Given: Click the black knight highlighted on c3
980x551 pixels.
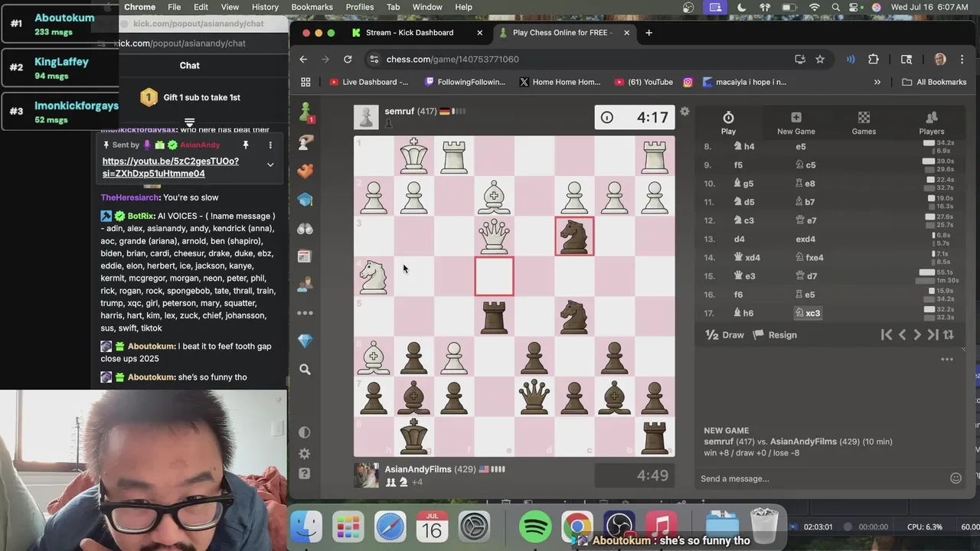Looking at the screenshot, I should tap(574, 236).
